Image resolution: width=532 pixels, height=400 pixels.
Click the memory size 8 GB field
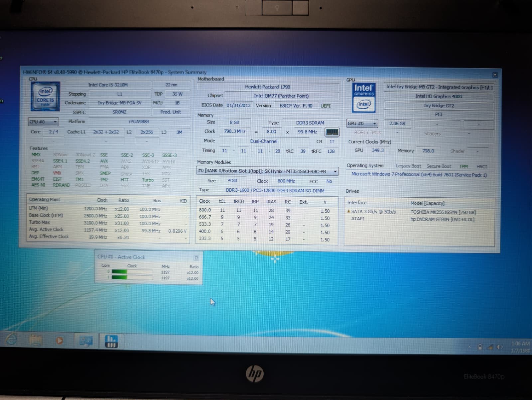click(x=234, y=122)
